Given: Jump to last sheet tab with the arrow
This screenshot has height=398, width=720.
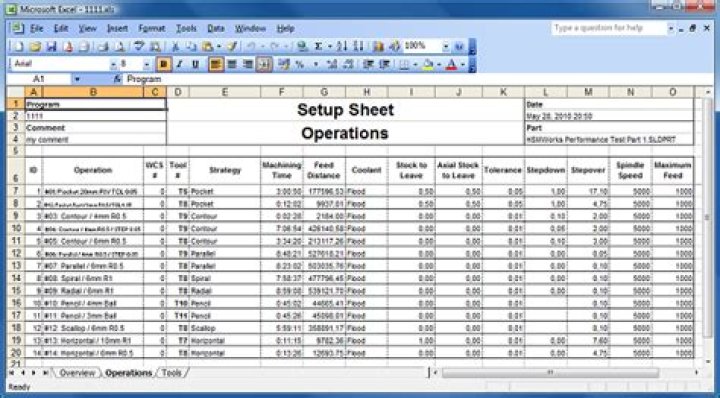Looking at the screenshot, I should [45, 373].
